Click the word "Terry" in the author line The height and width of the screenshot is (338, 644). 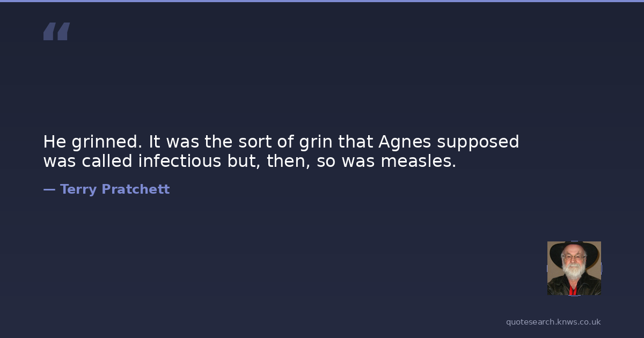(78, 189)
